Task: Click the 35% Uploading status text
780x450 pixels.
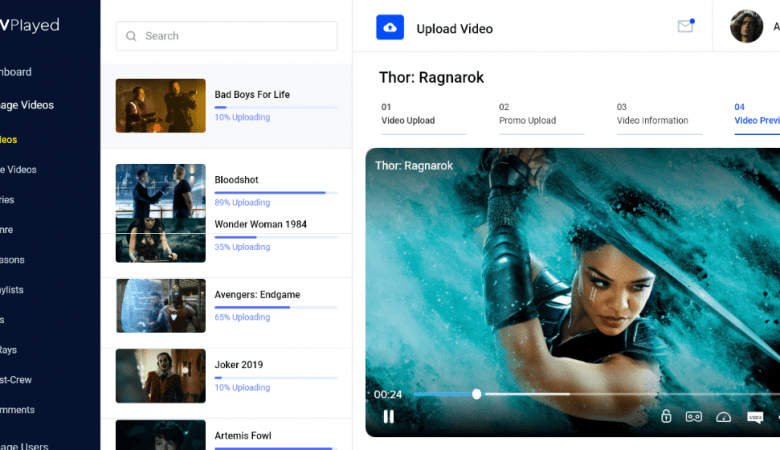Action: pos(242,247)
